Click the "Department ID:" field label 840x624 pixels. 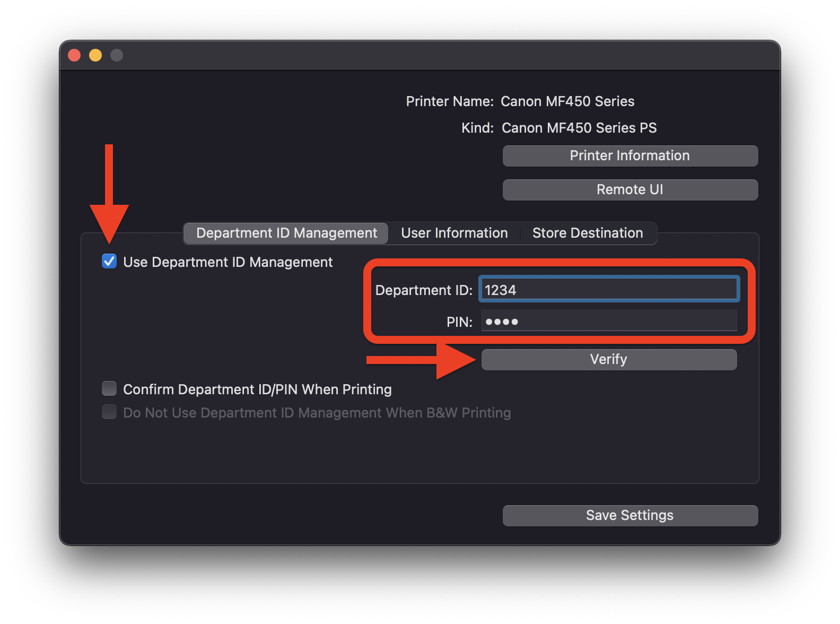tap(423, 290)
